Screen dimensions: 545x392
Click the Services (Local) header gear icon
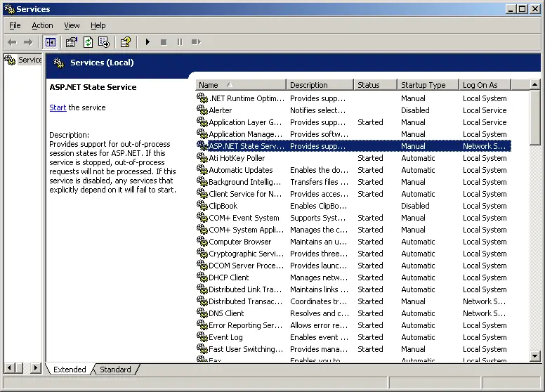click(x=59, y=63)
